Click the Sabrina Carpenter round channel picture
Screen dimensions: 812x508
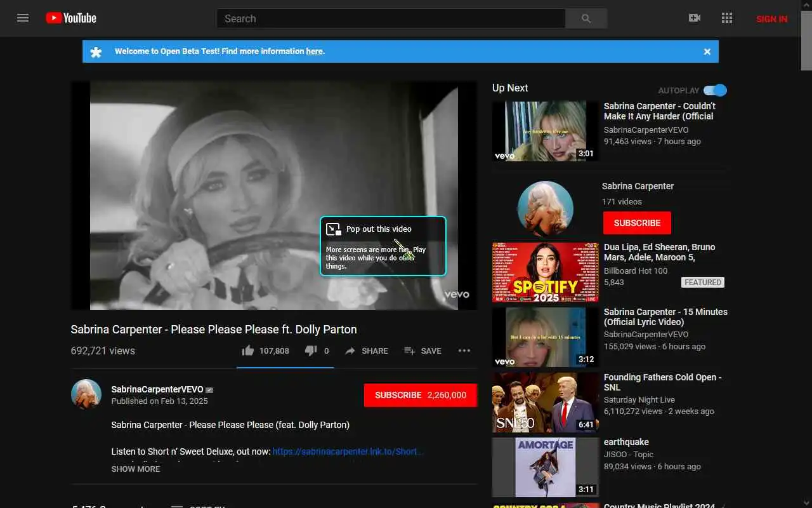coord(546,209)
